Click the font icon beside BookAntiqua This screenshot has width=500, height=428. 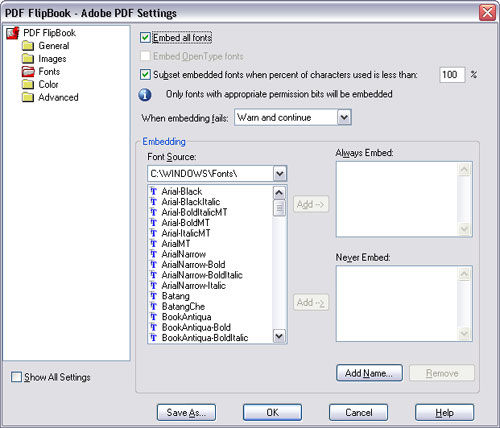coord(153,317)
